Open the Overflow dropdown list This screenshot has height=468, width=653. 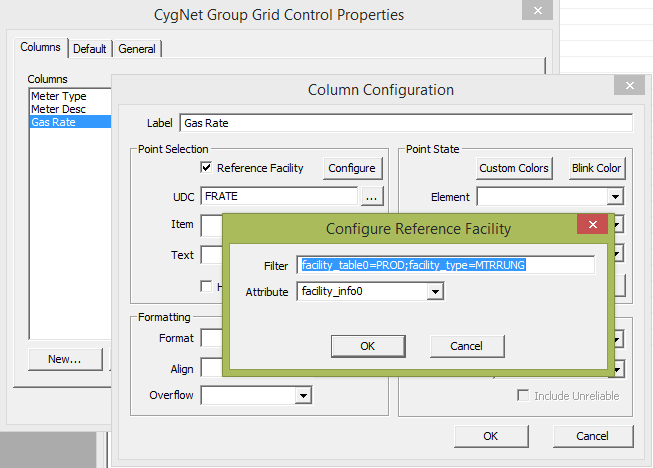coord(302,396)
